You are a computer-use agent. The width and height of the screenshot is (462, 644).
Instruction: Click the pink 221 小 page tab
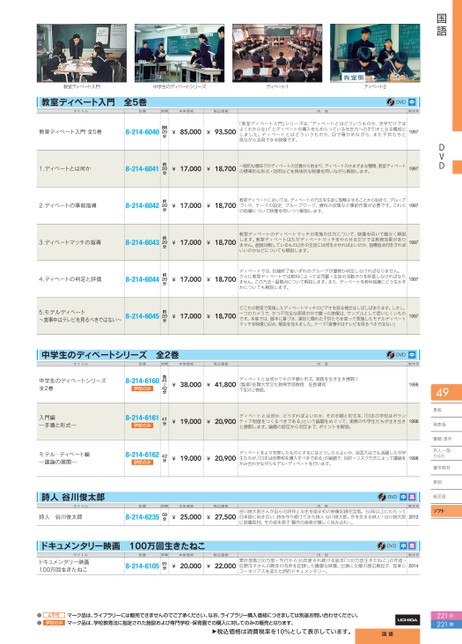point(446,616)
